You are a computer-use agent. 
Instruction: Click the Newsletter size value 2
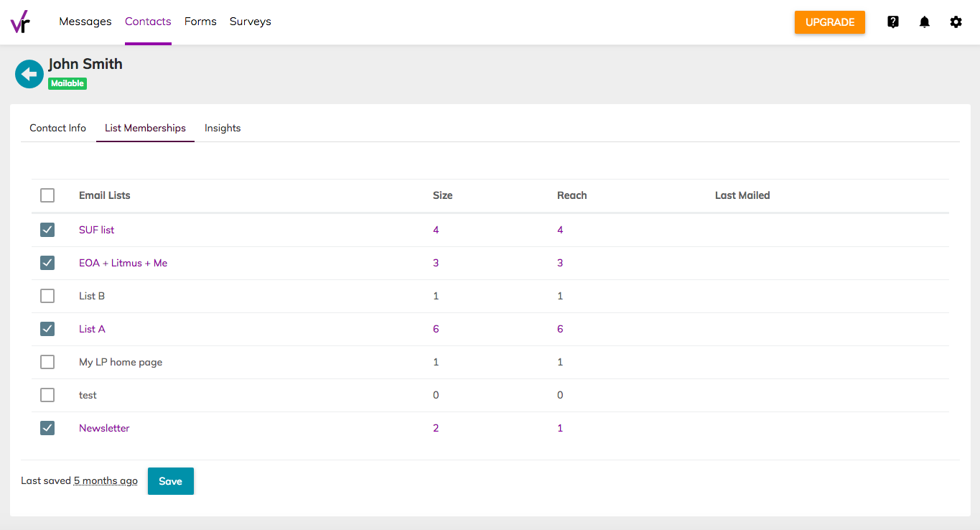[x=436, y=428]
